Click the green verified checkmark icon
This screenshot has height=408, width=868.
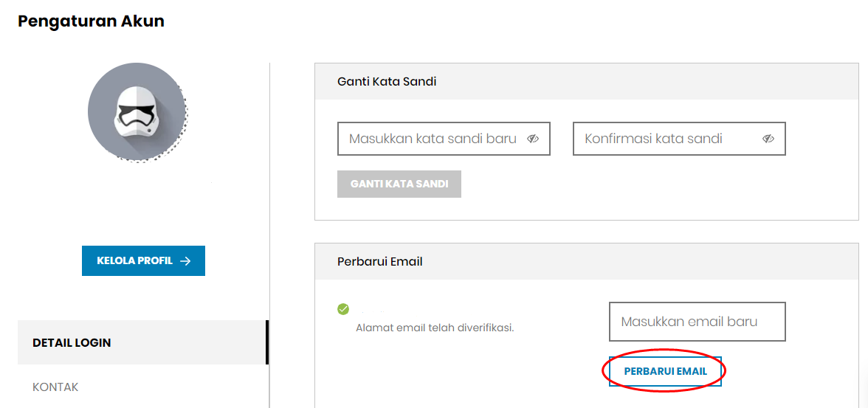[343, 309]
